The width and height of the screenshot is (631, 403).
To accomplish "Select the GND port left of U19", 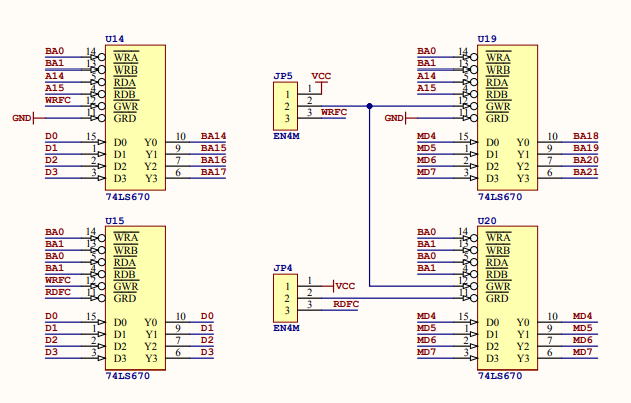I will [x=394, y=118].
